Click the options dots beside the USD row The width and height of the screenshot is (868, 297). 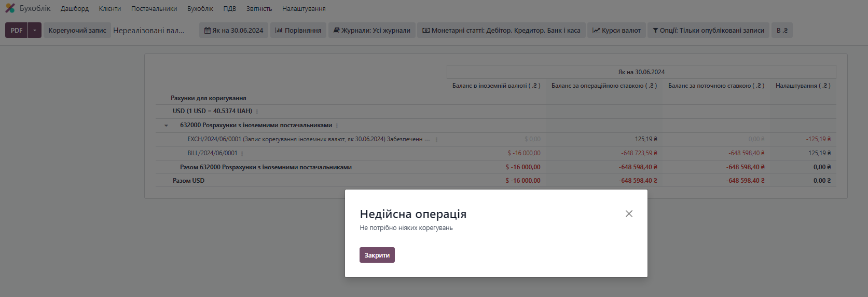point(257,111)
